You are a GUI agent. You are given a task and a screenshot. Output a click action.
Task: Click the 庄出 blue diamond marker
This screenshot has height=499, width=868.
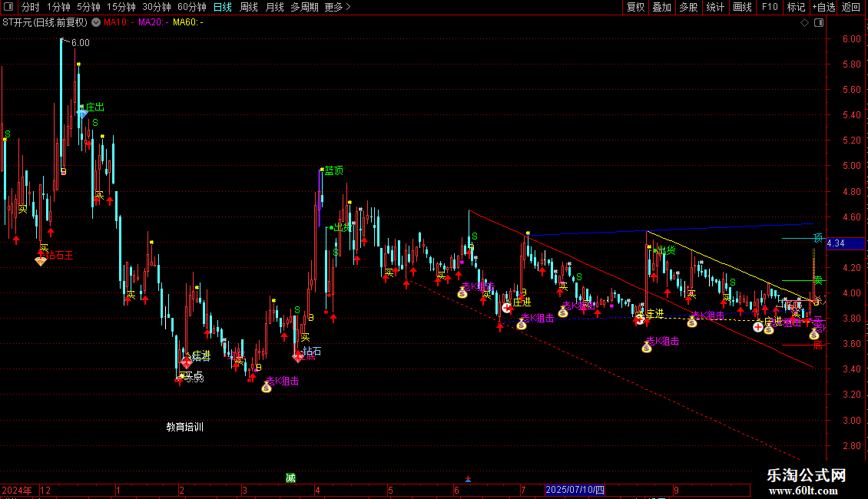(82, 114)
